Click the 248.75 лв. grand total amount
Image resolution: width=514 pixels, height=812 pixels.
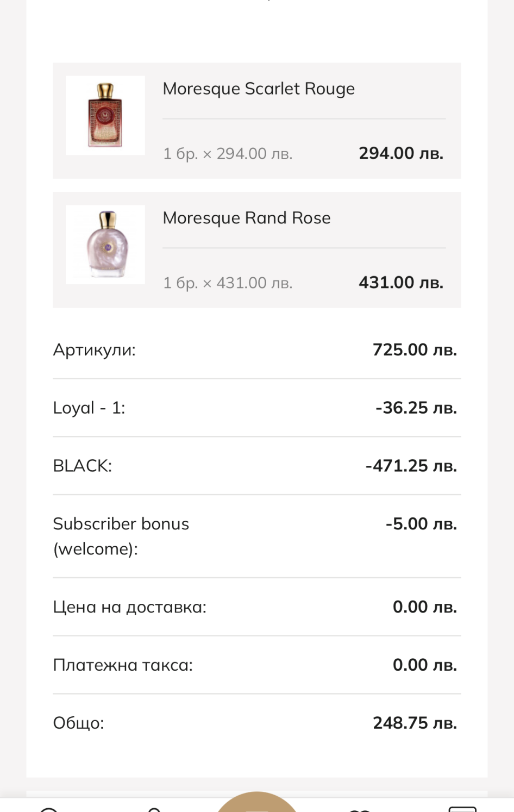pyautogui.click(x=415, y=723)
